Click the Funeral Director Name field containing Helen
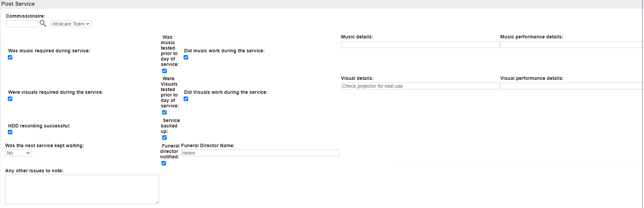 click(260, 153)
